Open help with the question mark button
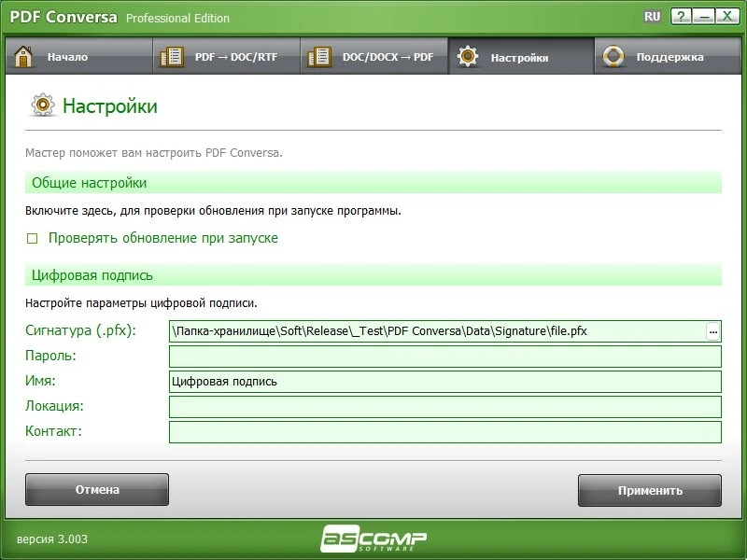 pyautogui.click(x=682, y=17)
